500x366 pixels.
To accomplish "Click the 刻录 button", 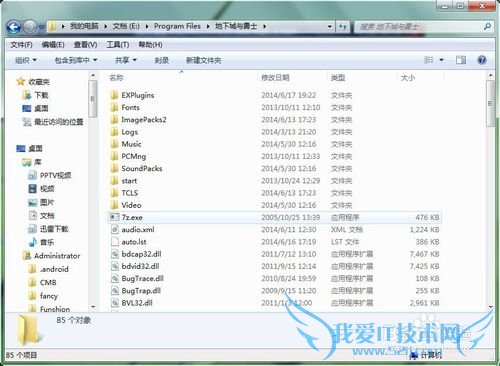I will point(162,60).
